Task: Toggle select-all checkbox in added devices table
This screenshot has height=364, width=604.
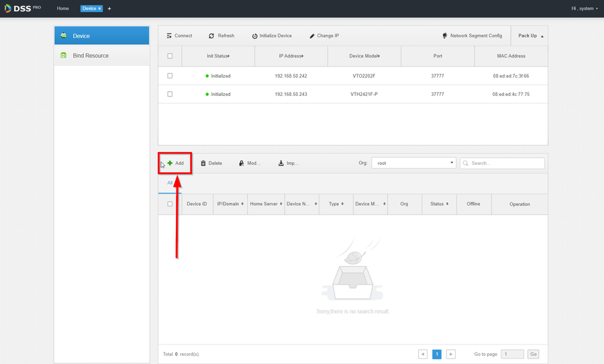Action: (170, 204)
